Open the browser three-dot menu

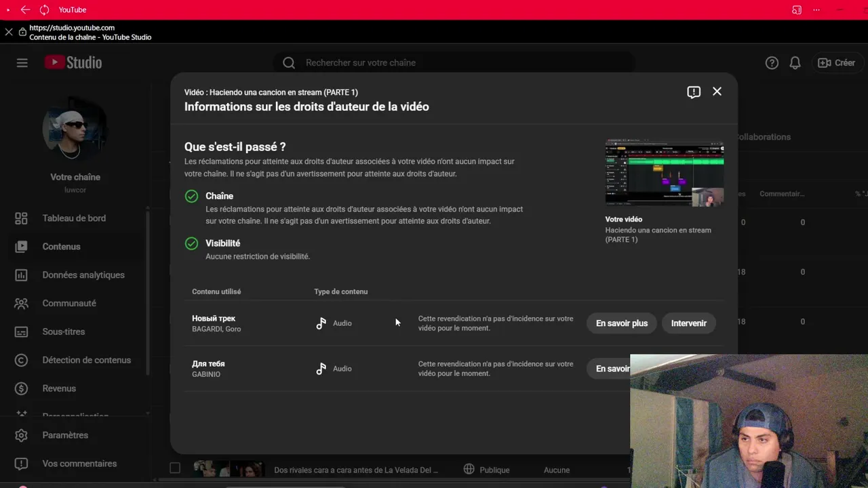click(816, 9)
